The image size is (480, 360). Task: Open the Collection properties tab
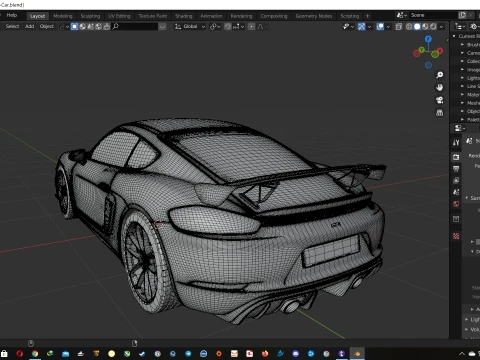click(456, 219)
